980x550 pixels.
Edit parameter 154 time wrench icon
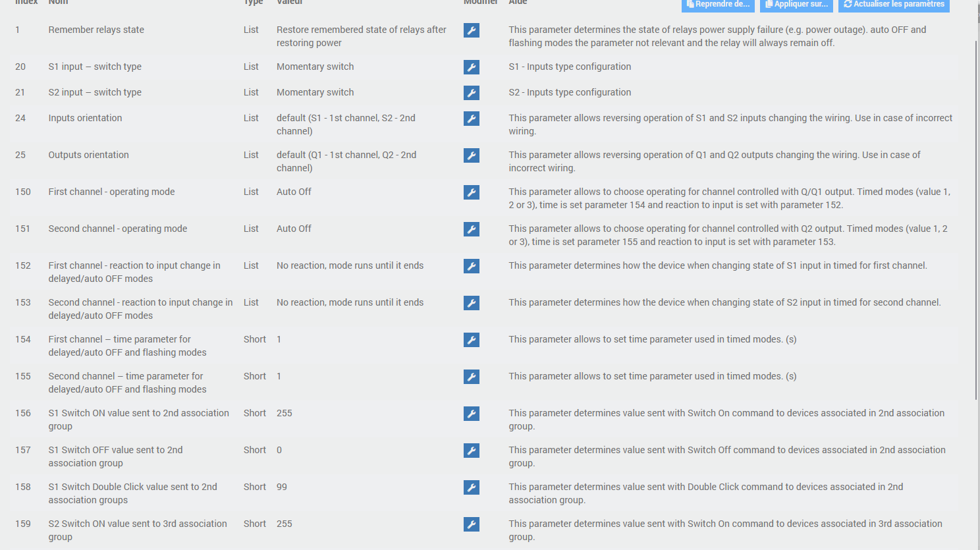coord(472,340)
